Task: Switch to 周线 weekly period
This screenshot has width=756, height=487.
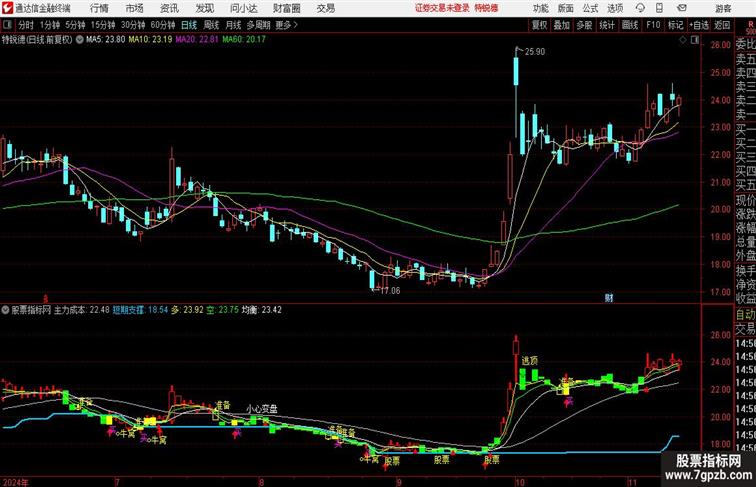Action: [211, 25]
